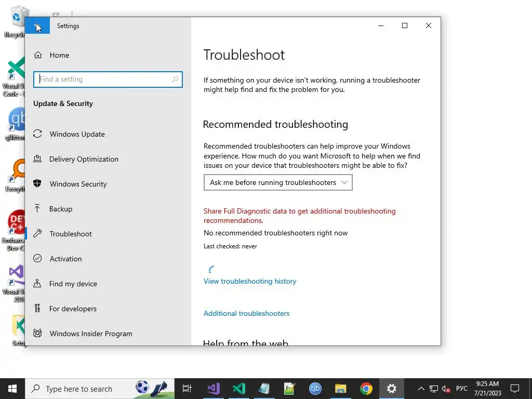Image resolution: width=532 pixels, height=399 pixels.
Task: Click the Backup upload arrow icon
Action: (x=37, y=208)
